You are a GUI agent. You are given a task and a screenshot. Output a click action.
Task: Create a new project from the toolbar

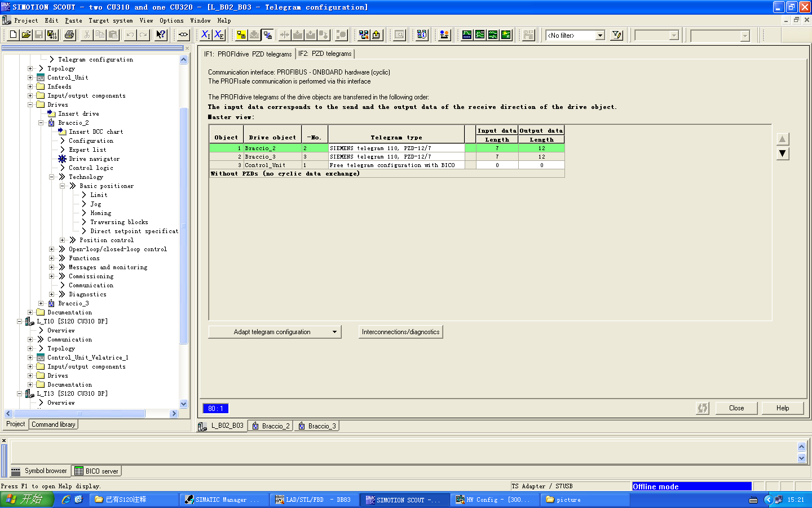(13, 35)
